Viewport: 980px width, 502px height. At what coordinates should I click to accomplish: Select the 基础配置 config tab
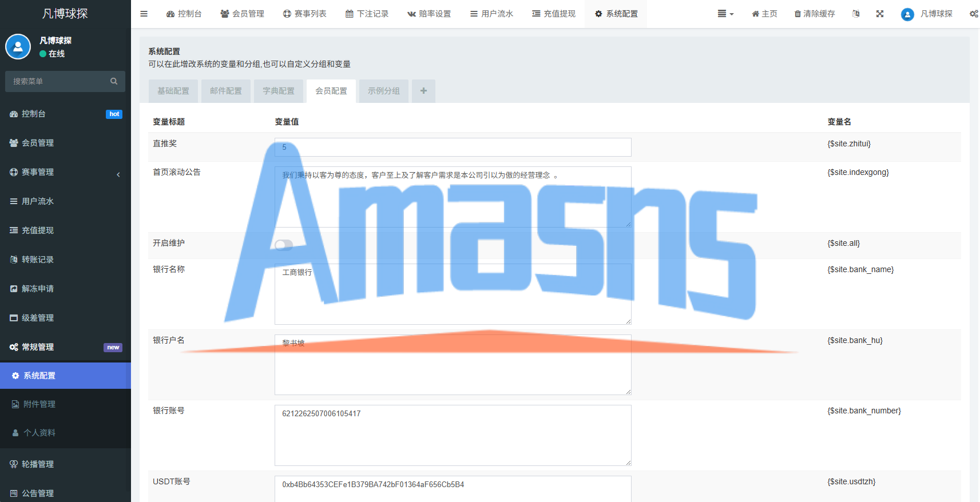click(x=173, y=91)
